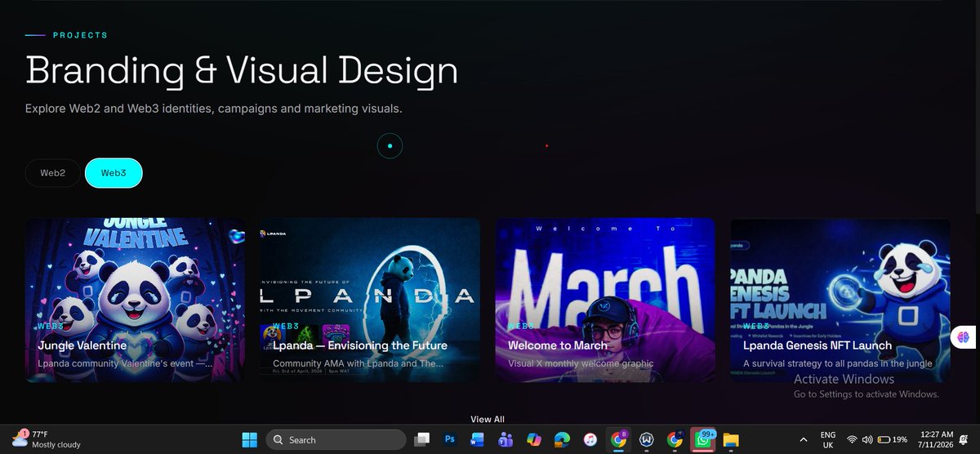Open the Lpanda — Envisioning the Future card
The height and width of the screenshot is (454, 980).
370,300
